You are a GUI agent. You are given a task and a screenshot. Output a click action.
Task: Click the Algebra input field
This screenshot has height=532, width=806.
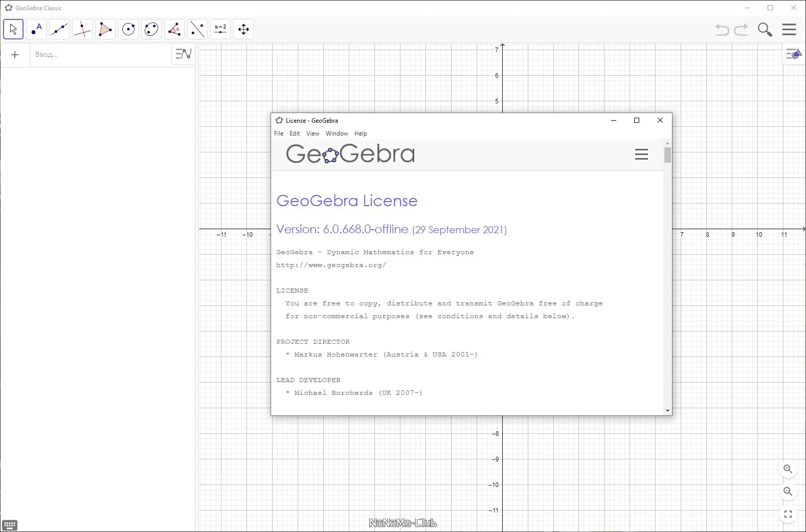[100, 55]
